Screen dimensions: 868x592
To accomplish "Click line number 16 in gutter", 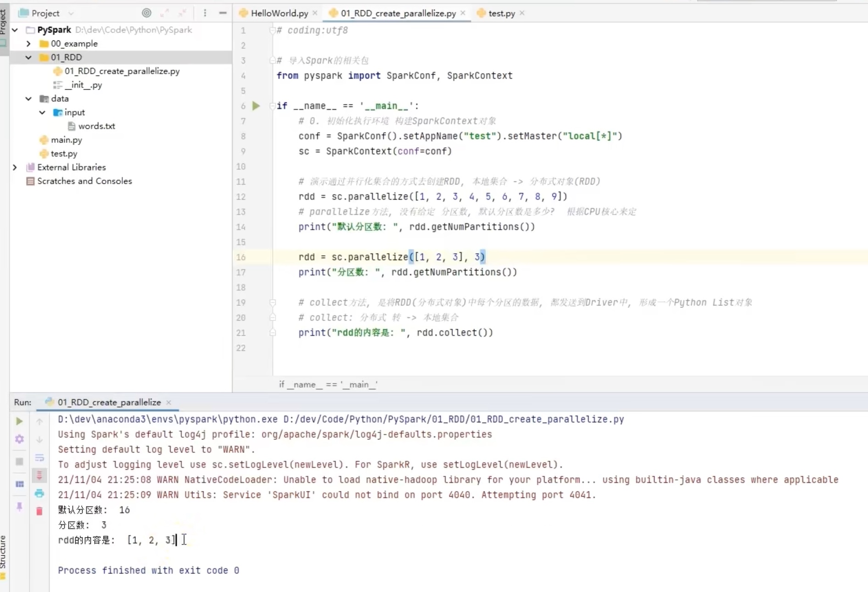I will coord(241,257).
